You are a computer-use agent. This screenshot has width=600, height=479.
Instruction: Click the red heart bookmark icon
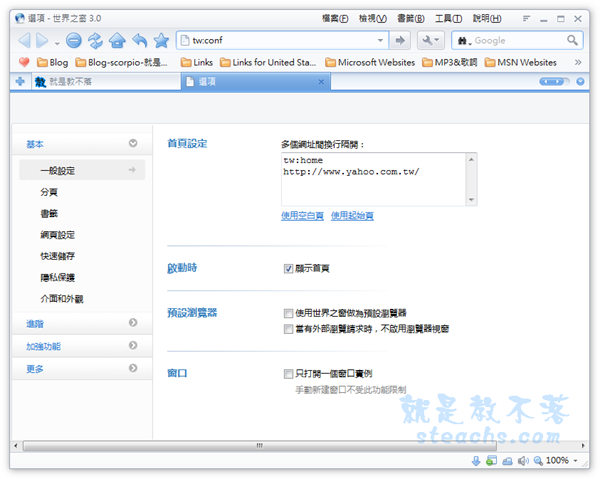click(x=24, y=62)
